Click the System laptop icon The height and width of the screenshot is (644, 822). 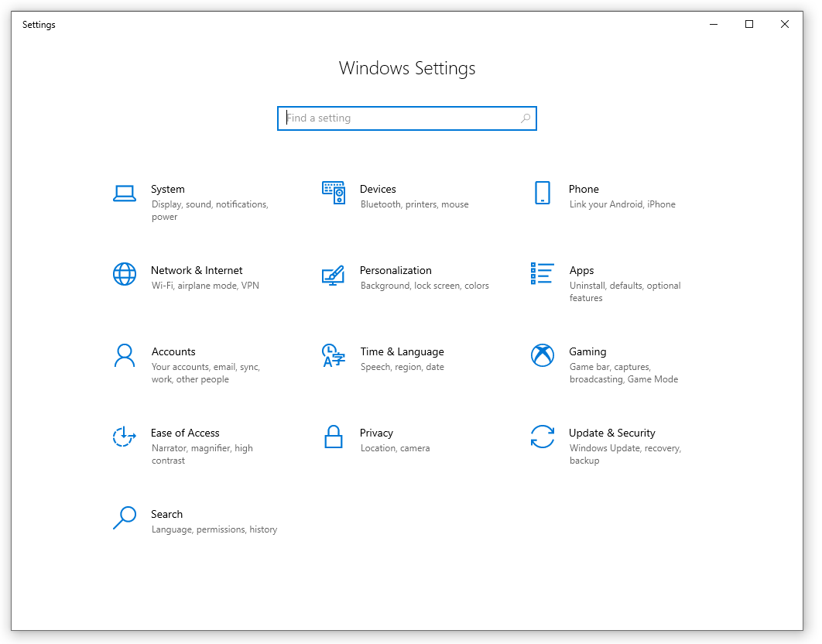[x=125, y=194]
